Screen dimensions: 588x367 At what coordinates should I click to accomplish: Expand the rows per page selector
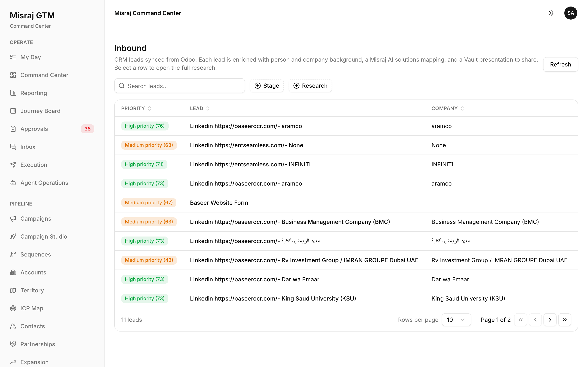tap(456, 320)
